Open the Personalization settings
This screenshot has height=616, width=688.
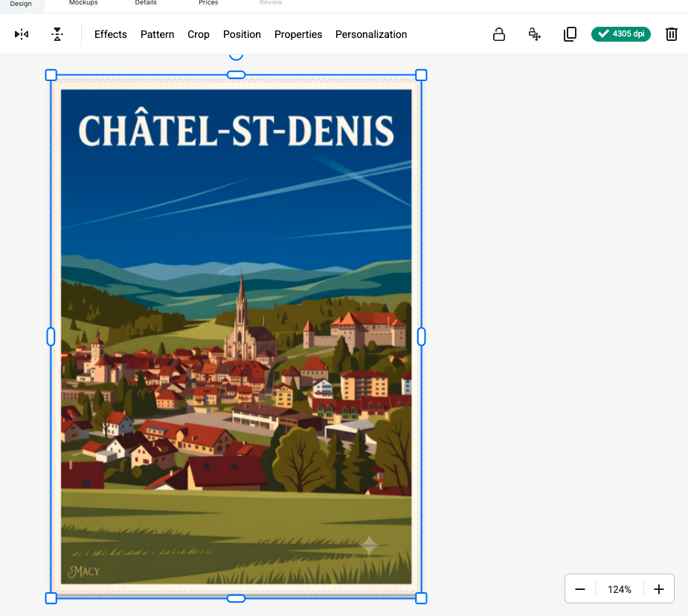pyautogui.click(x=371, y=34)
